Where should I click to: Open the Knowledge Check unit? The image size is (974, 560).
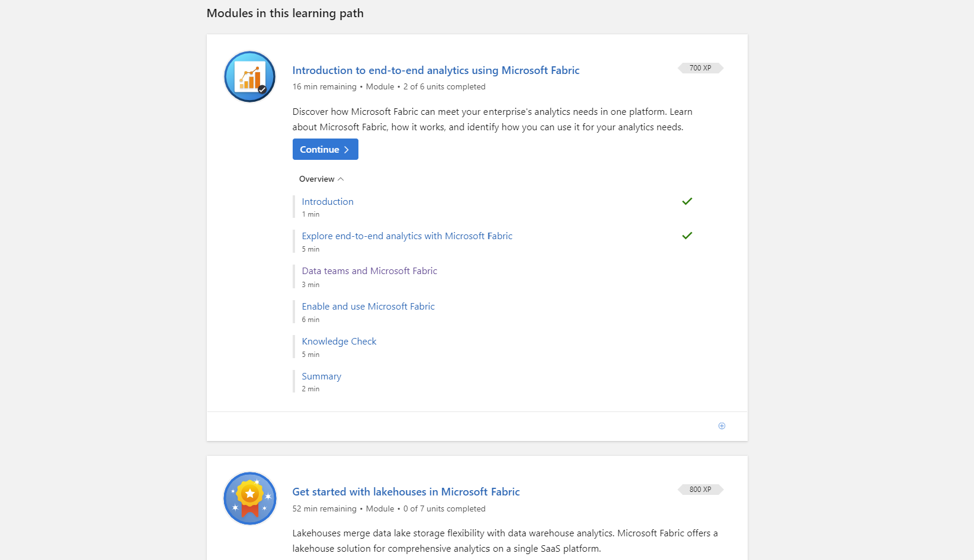pyautogui.click(x=339, y=342)
